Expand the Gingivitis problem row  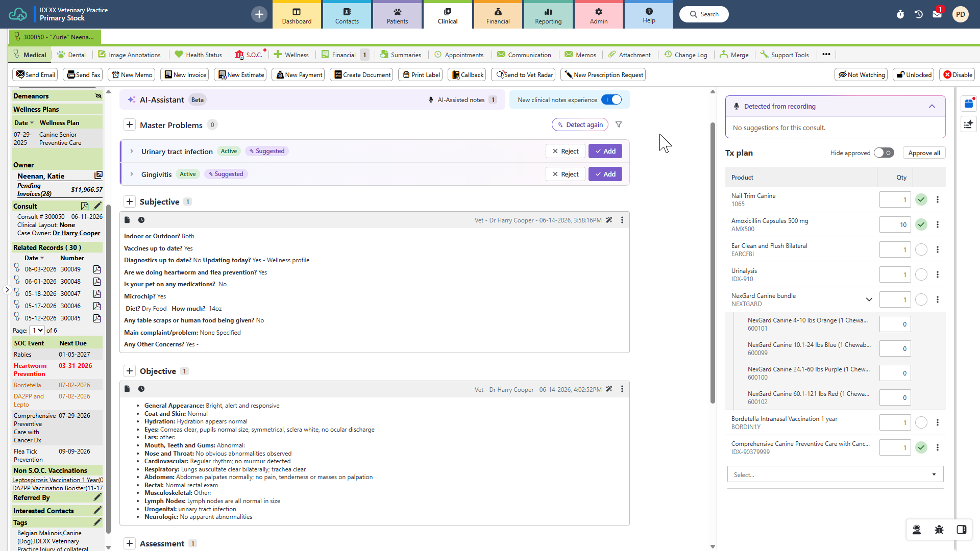[132, 174]
